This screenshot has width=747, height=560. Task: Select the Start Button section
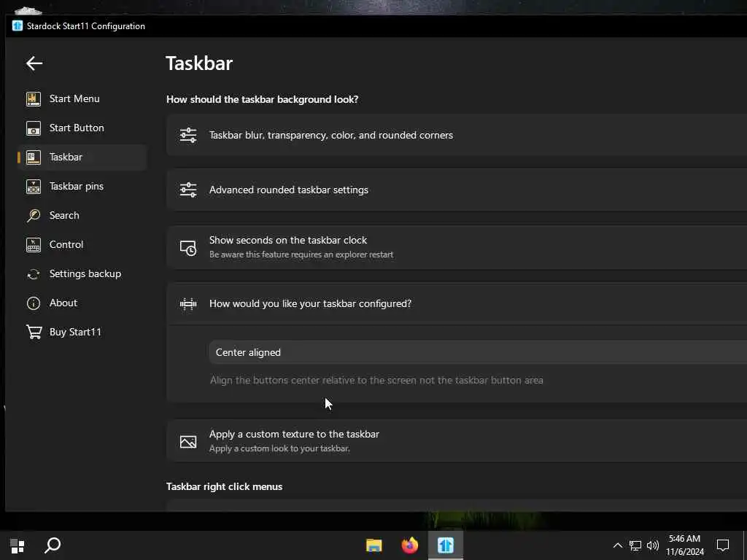click(82, 128)
